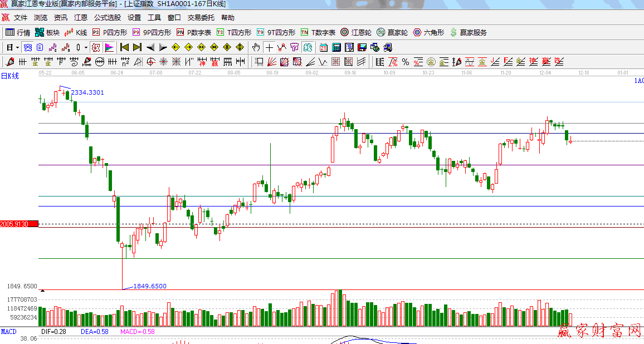Toggle the crosshair cursor mode
Viewport: 644px width, 344px height.
pos(269,47)
